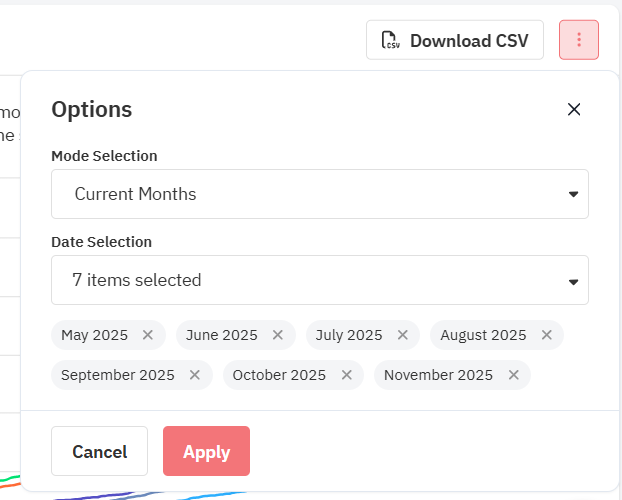Remove the June 2025 tag
Image resolution: width=622 pixels, height=500 pixels.
tap(278, 335)
